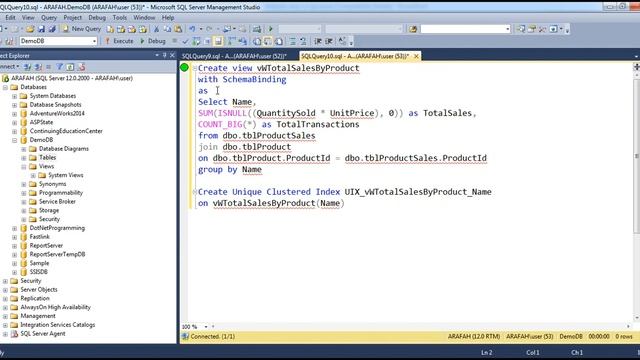This screenshot has height=360, width=640.
Task: Open the View menu
Action: (x=28, y=18)
